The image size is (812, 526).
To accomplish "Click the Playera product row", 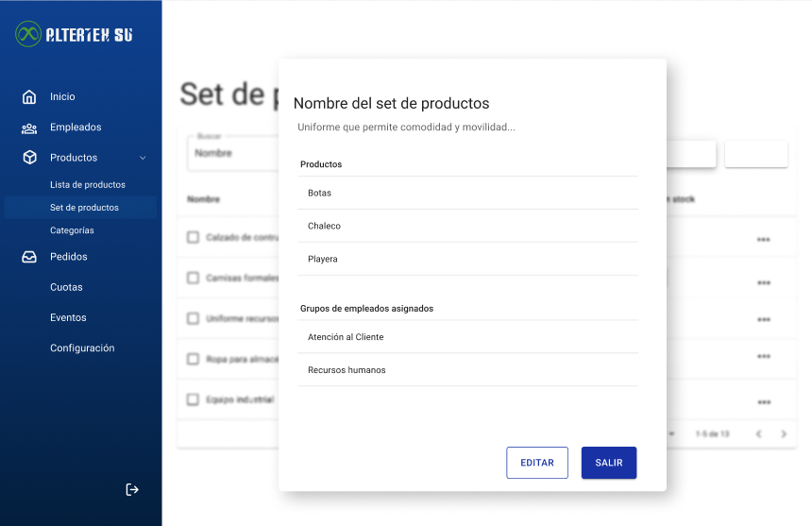I will 467,260.
